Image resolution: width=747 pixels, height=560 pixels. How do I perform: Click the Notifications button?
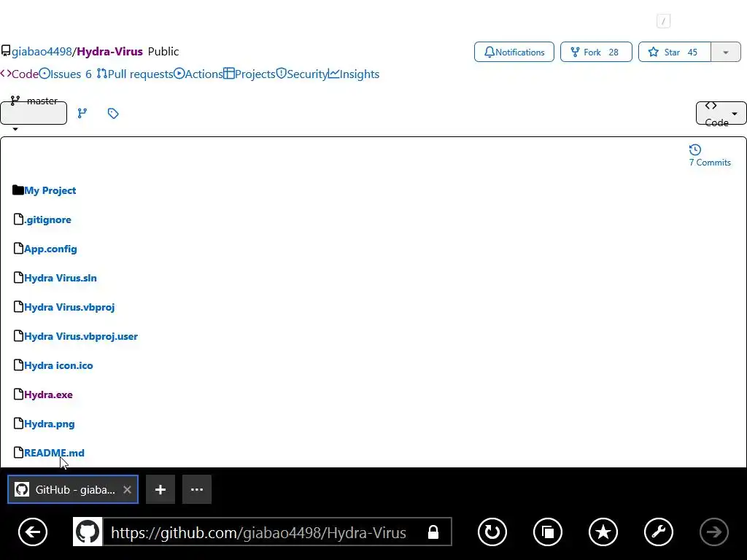(514, 52)
